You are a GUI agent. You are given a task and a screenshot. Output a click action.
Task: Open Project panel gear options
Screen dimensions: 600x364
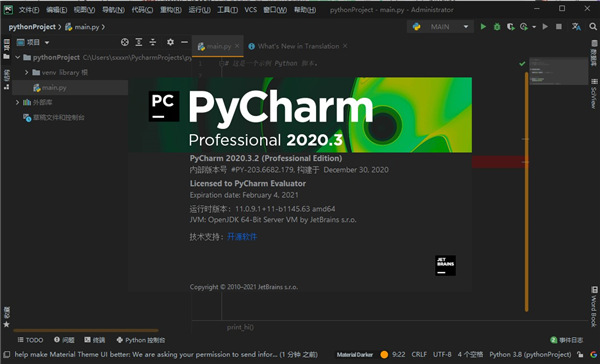coord(170,42)
